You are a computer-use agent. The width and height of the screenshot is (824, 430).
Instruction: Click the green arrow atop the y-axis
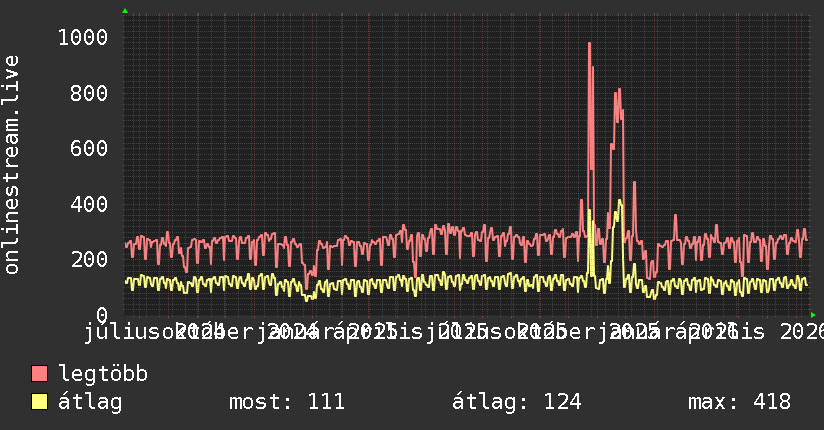pyautogui.click(x=125, y=11)
